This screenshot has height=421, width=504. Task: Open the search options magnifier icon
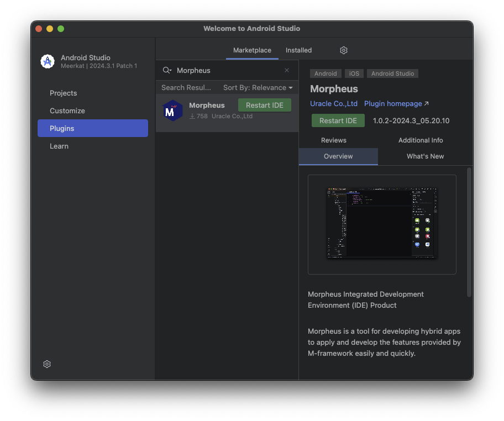click(x=167, y=70)
